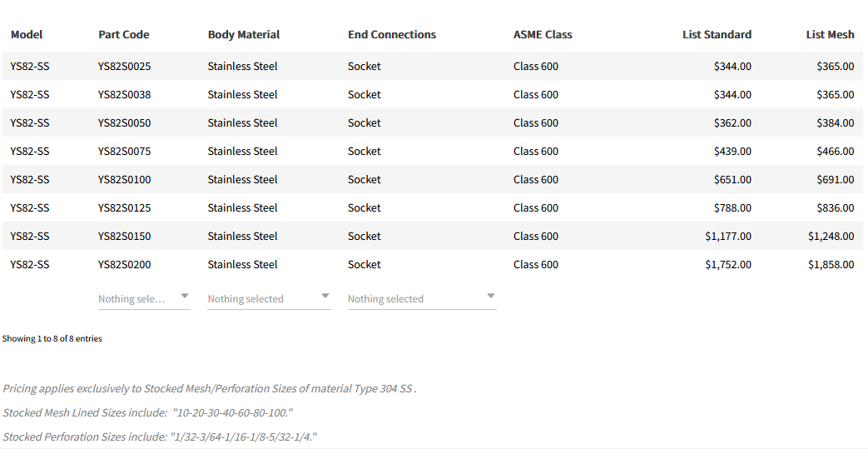Open the Body Material filter dropdown
This screenshot has height=469, width=868.
point(268,298)
